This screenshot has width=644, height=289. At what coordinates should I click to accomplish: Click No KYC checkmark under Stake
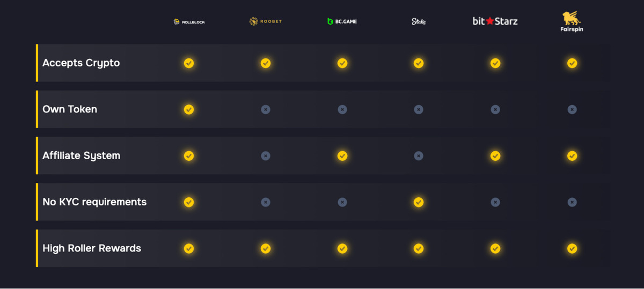[x=419, y=202]
